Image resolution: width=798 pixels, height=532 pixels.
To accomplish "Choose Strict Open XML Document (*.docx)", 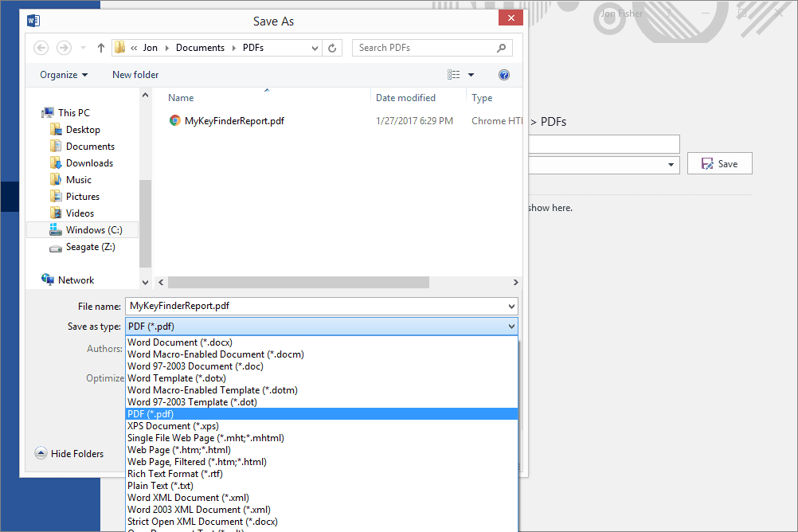I will [322, 522].
